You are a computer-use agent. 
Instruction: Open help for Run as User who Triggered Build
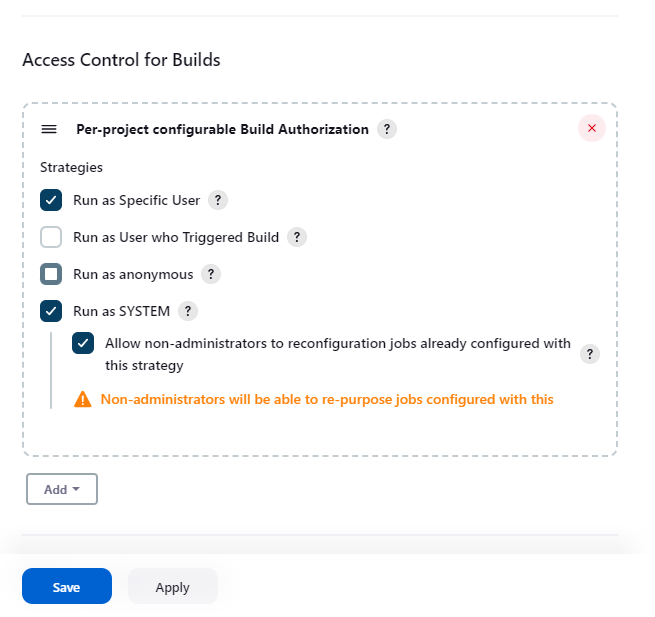[297, 237]
